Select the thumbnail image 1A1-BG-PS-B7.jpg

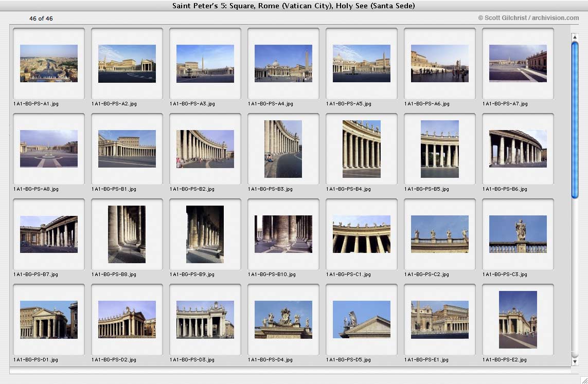pos(49,234)
